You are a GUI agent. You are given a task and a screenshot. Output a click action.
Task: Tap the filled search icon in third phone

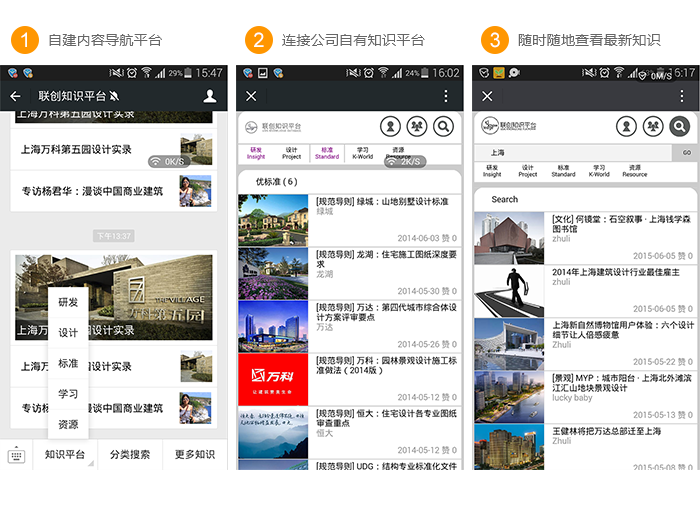pos(679,127)
